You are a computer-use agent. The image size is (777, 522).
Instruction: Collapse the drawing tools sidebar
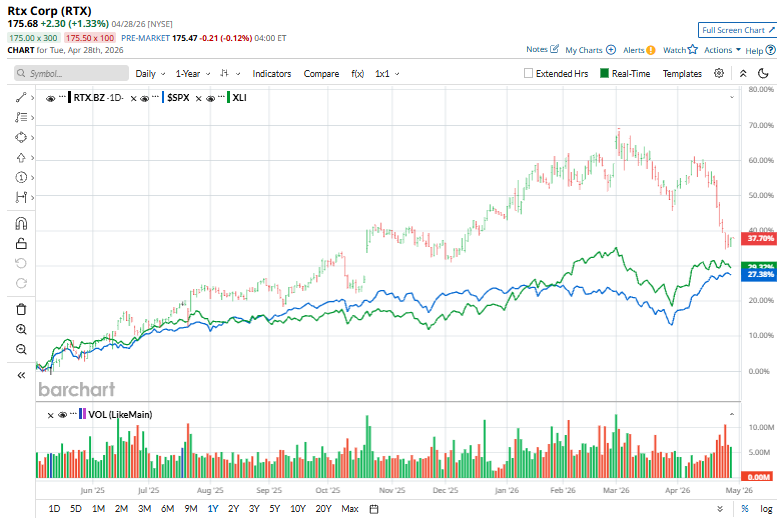tap(21, 375)
